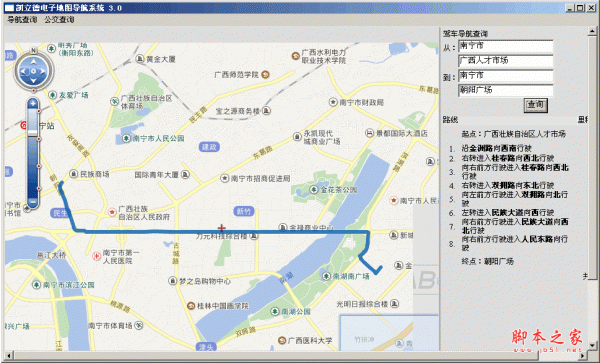Click the 永凯现代城商业广场 marker icon
The height and width of the screenshot is (363, 600).
click(x=297, y=137)
